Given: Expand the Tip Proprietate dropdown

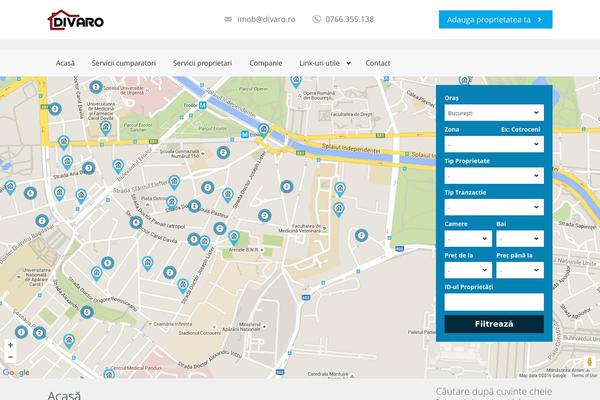Looking at the screenshot, I should [494, 176].
